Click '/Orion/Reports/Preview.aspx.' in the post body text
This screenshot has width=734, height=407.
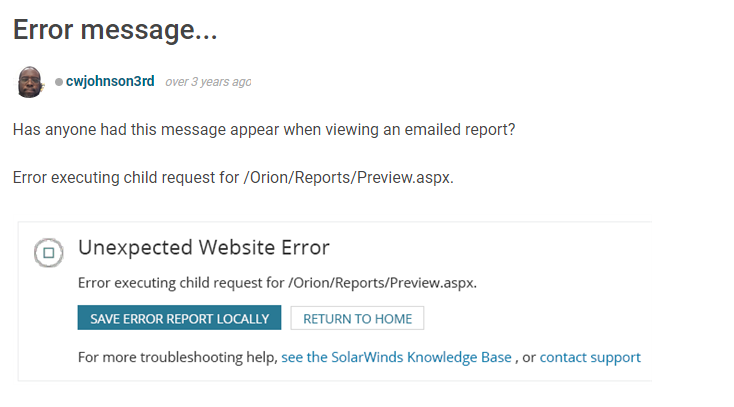[348, 178]
